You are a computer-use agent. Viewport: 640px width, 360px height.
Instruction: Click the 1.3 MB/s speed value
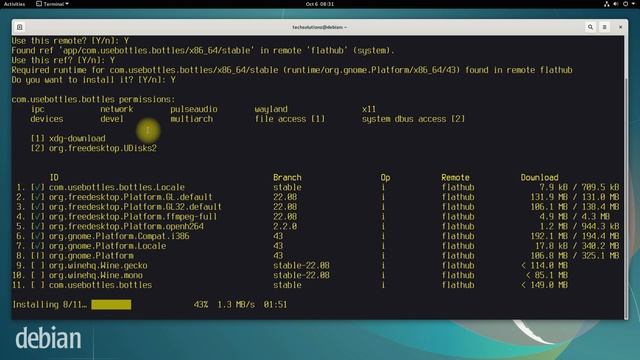(x=236, y=304)
